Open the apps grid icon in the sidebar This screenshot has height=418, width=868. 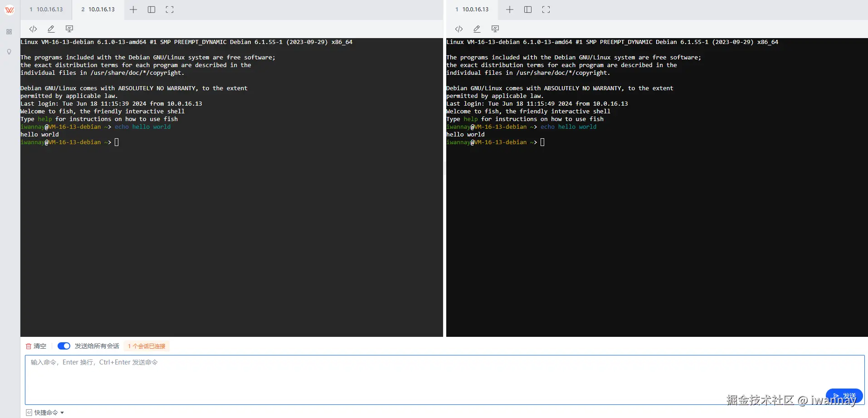click(x=9, y=32)
